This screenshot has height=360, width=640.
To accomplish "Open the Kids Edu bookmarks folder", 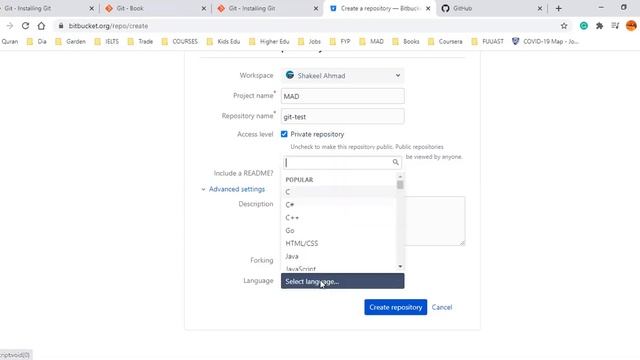I will [x=223, y=41].
